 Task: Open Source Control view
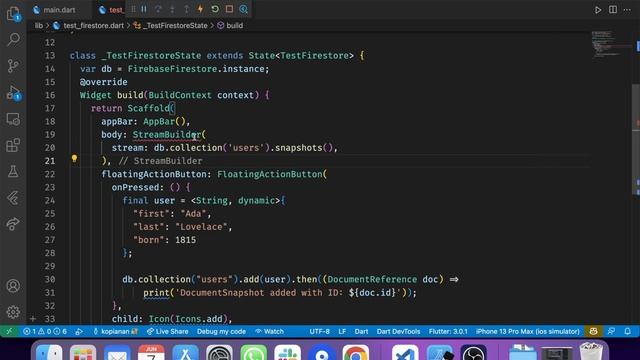point(13,66)
